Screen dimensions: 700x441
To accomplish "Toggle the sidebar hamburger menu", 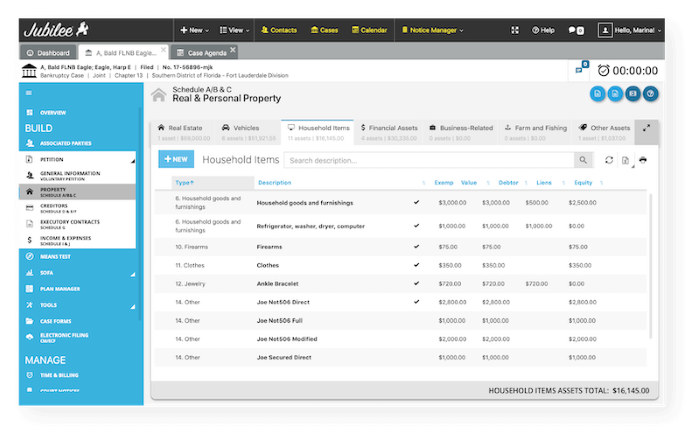I will coord(29,93).
